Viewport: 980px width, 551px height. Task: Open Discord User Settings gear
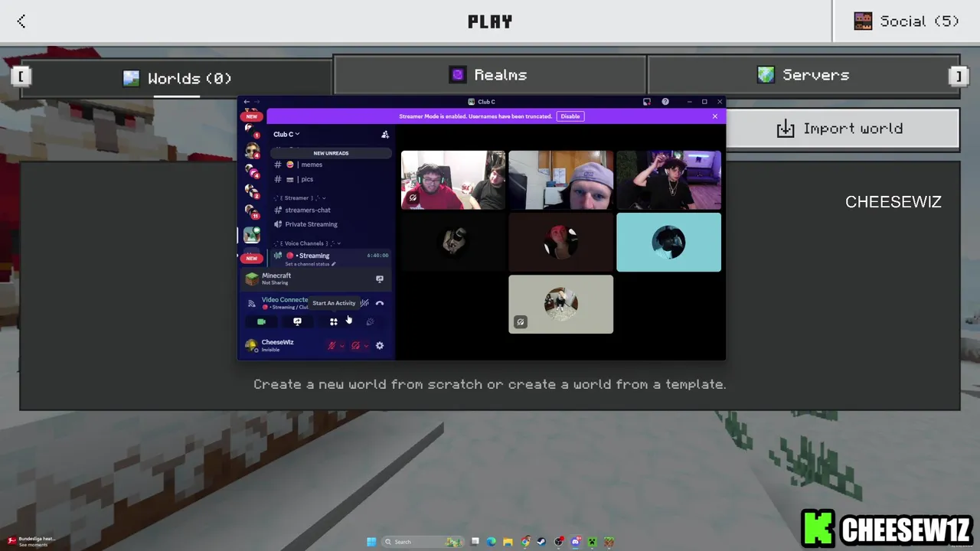pos(380,346)
